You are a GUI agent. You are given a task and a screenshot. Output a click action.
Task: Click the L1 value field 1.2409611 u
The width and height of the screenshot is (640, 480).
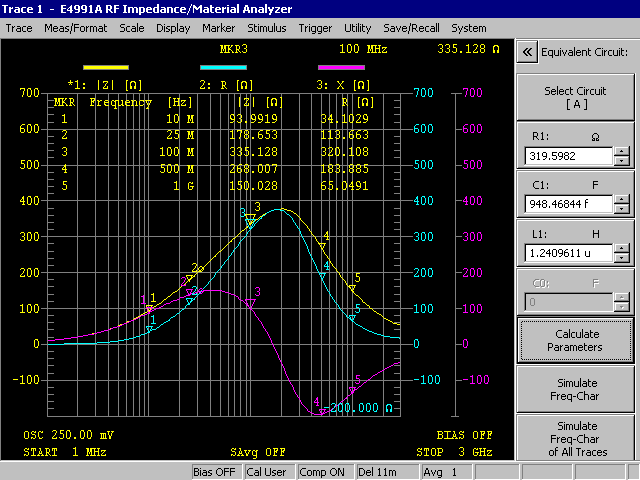569,253
